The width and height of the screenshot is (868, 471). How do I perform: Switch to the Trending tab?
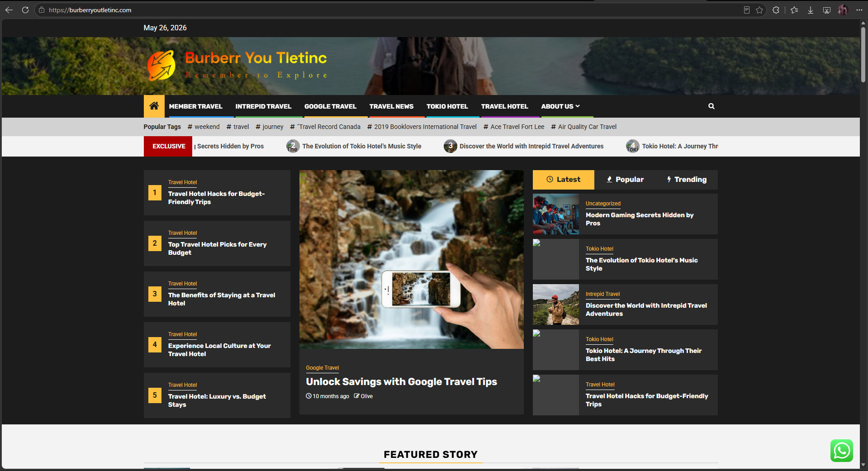[687, 180]
